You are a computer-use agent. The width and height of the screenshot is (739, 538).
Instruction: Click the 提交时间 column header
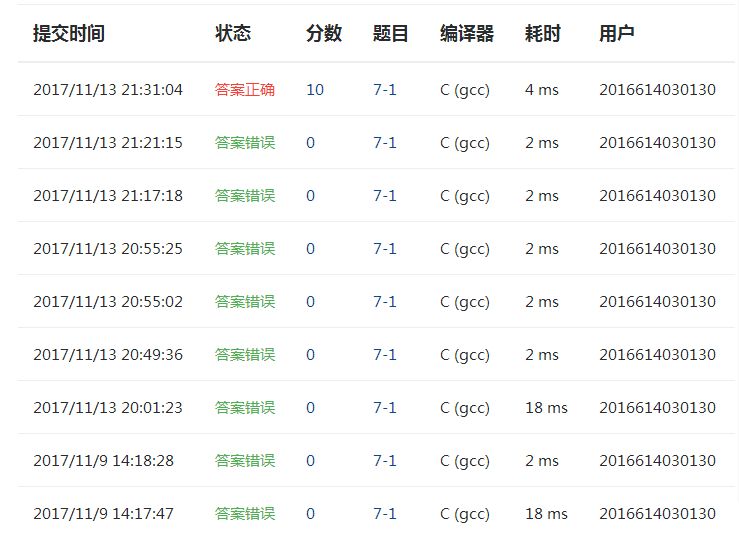pos(69,33)
